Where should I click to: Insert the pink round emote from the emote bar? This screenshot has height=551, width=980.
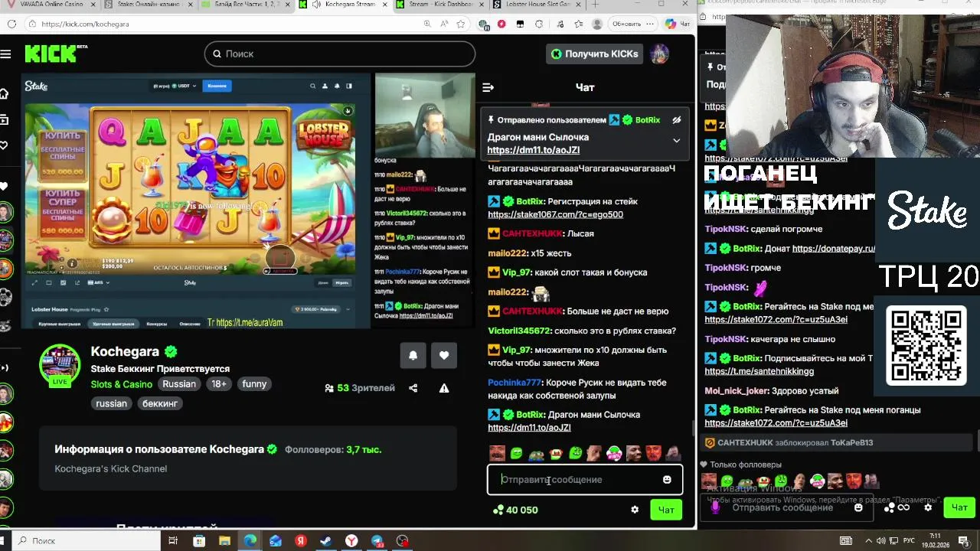pyautogui.click(x=614, y=454)
